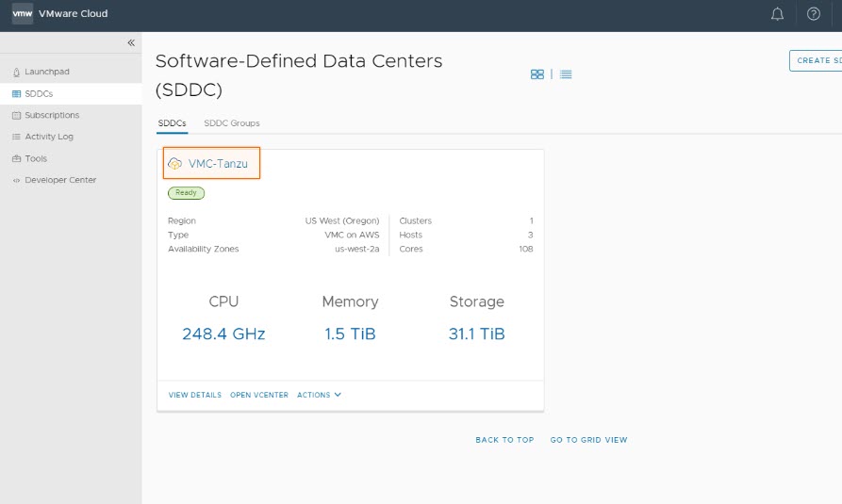Click the VMC-Tanzu cloud icon
The height and width of the screenshot is (504, 842).
click(x=175, y=164)
